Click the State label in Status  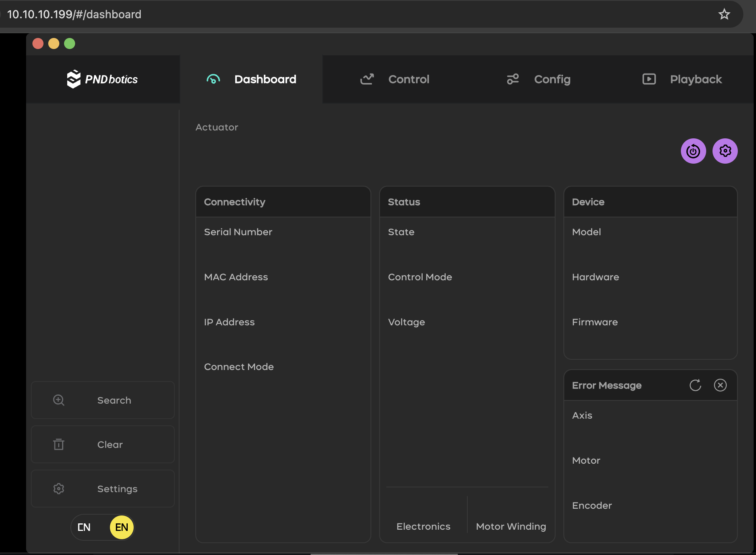[401, 232]
